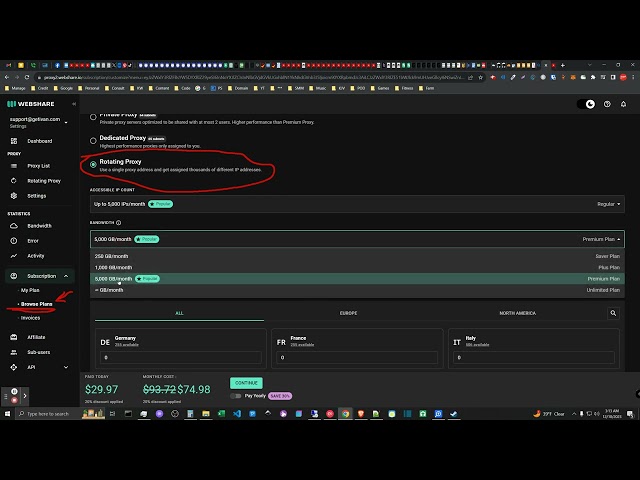Click the France proxy count field
Viewport: 640px width, 480px height.
point(357,358)
